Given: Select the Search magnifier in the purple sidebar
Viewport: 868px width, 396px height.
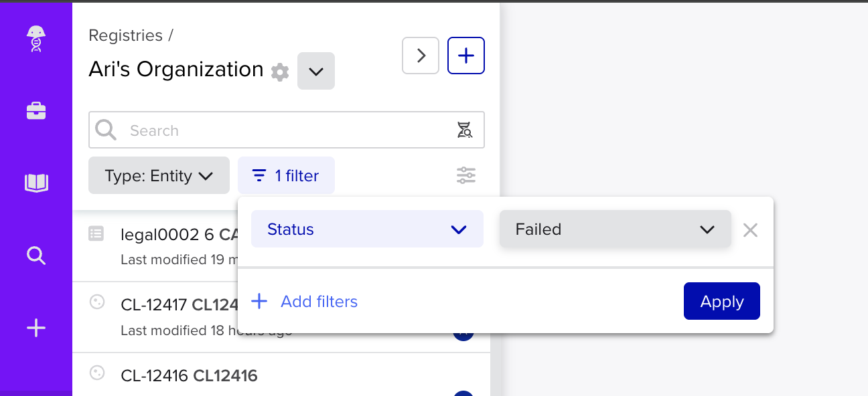Looking at the screenshot, I should (x=35, y=256).
